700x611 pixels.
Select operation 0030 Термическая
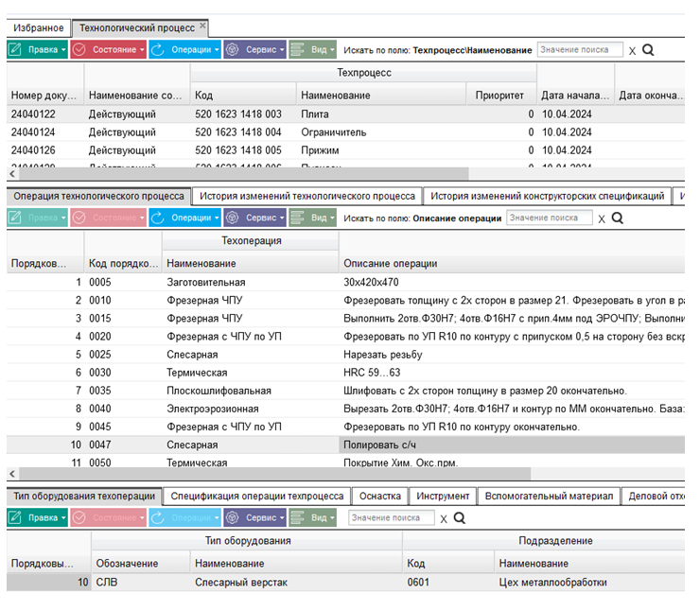pos(345,373)
